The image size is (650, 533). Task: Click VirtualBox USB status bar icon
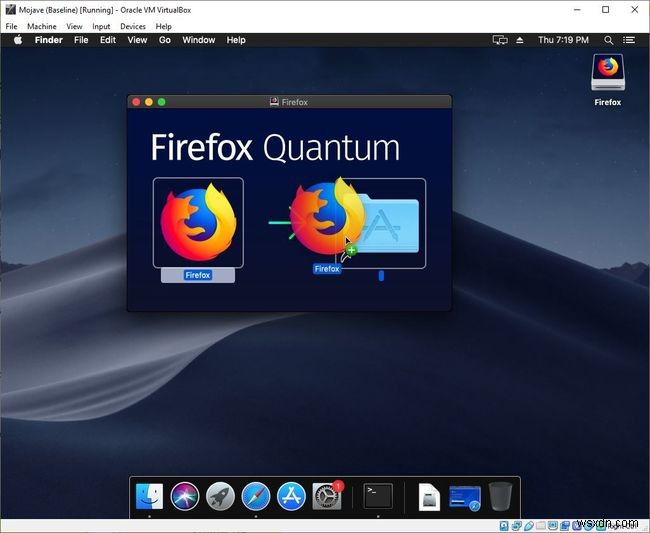529,526
